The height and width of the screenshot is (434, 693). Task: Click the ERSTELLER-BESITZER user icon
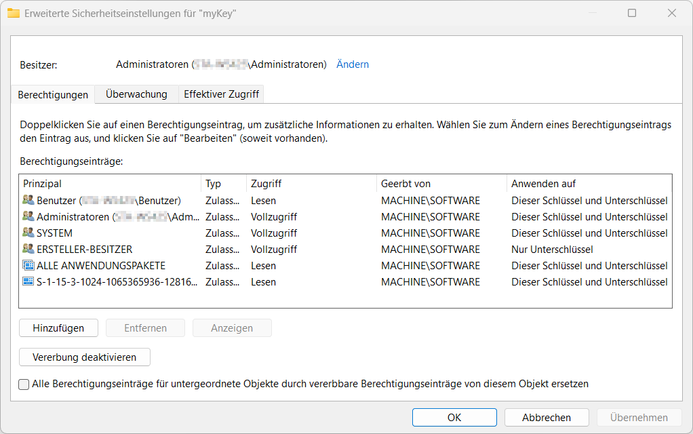click(27, 249)
